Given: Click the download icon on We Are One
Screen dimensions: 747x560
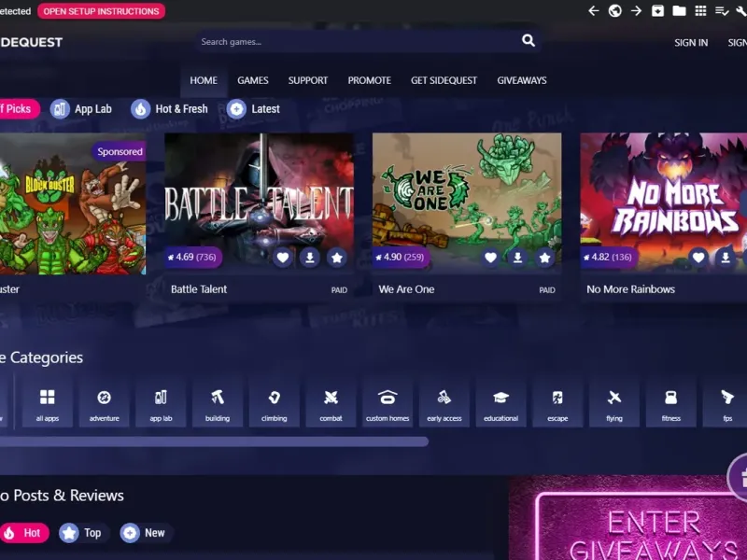Looking at the screenshot, I should (x=517, y=258).
